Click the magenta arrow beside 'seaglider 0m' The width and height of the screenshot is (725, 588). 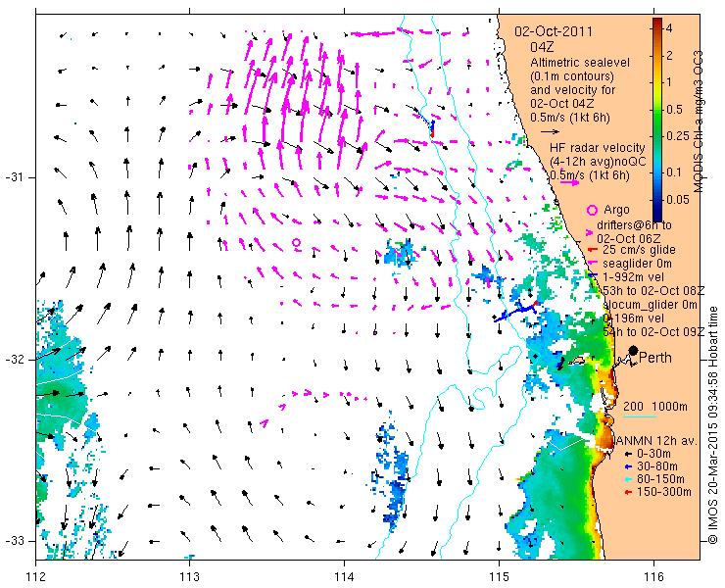pyautogui.click(x=591, y=264)
